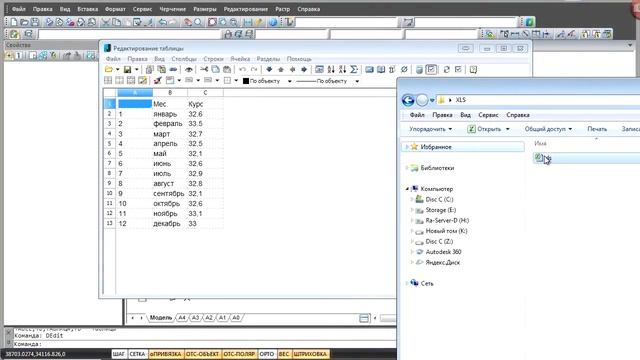The height and width of the screenshot is (360, 640).
Task: Open Черчение menu in main menu bar
Action: click(172, 9)
